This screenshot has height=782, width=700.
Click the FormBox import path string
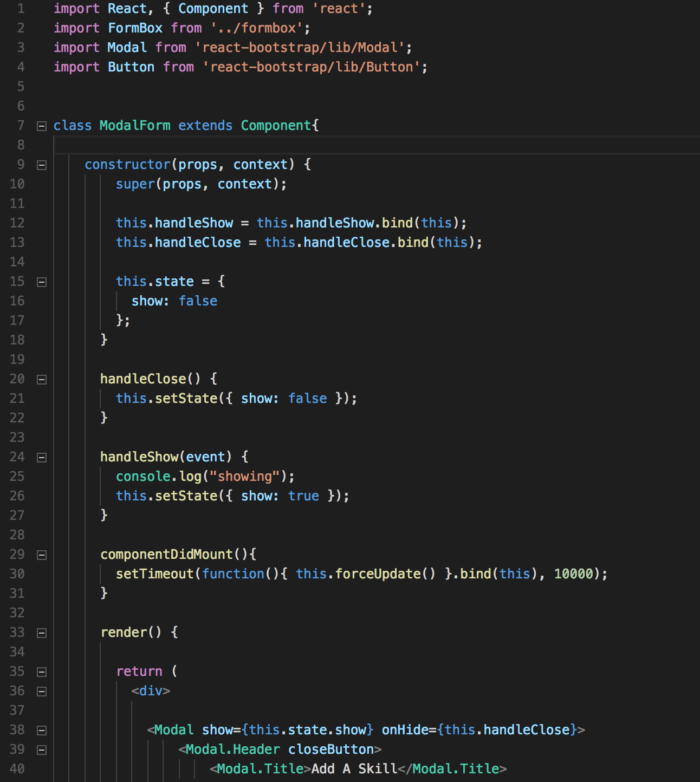[x=263, y=28]
